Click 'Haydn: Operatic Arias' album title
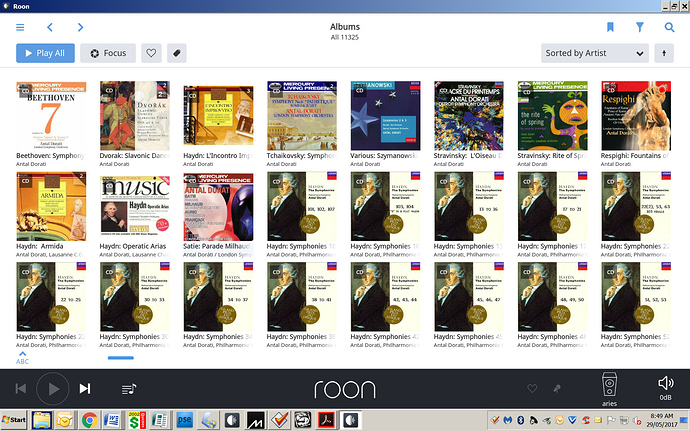Image resolution: width=690 pixels, height=431 pixels. 132,247
